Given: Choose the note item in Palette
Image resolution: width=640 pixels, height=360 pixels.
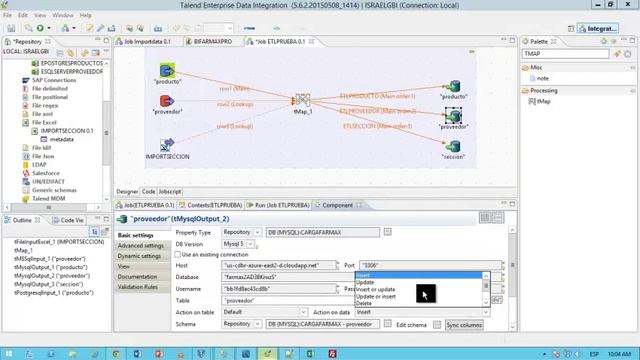Looking at the screenshot, I should 539,78.
